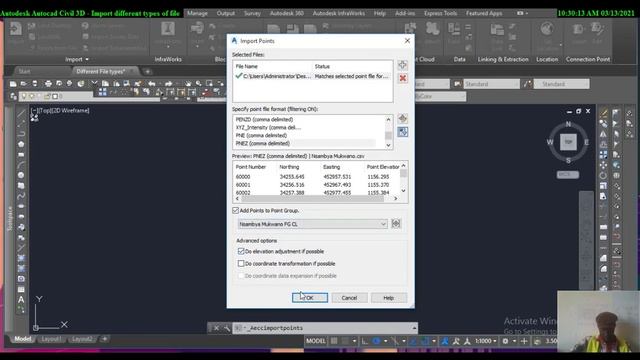Click TOP face of the ViewCube

568,142
